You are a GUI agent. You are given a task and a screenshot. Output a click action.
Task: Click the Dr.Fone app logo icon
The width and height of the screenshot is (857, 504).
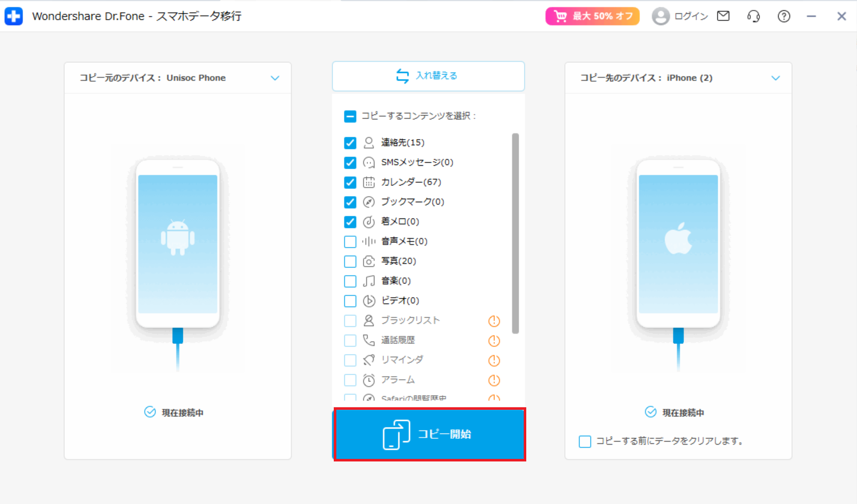point(14,16)
